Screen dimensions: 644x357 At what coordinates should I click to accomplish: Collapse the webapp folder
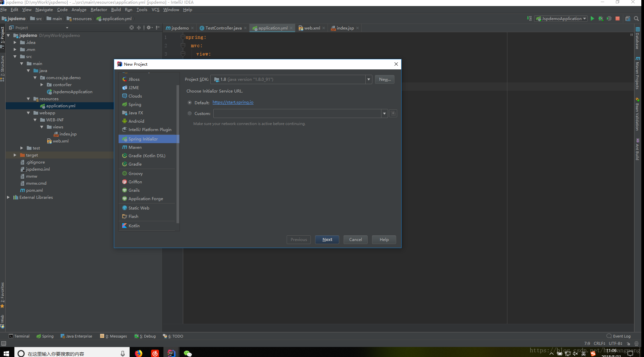click(28, 113)
